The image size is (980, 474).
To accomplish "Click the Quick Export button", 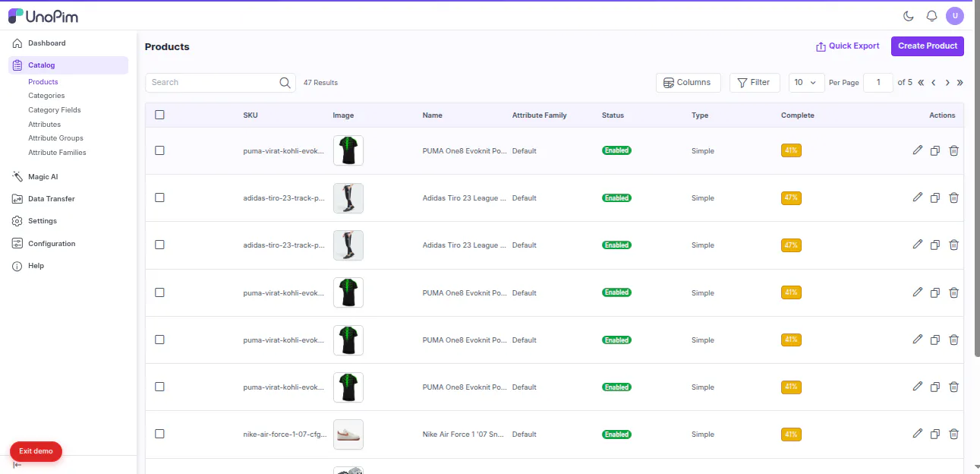I will point(847,46).
